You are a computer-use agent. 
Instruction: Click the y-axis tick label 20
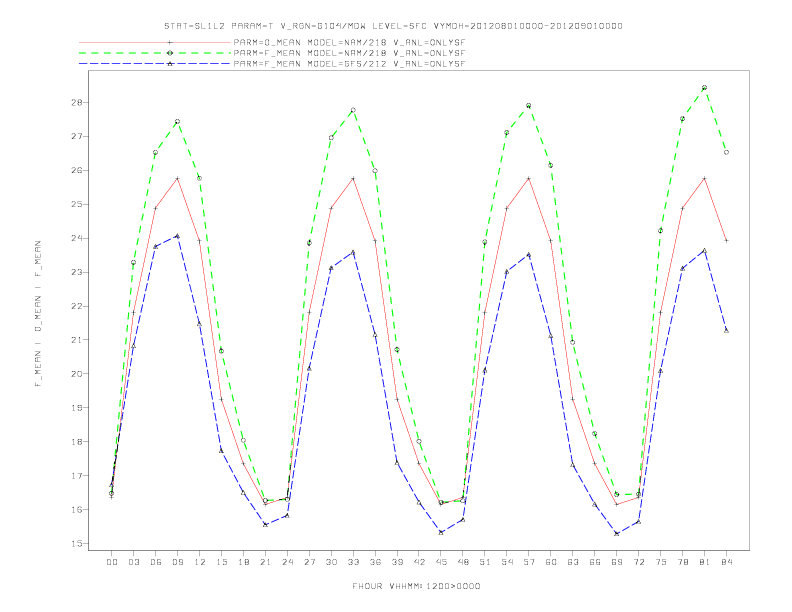tap(79, 374)
